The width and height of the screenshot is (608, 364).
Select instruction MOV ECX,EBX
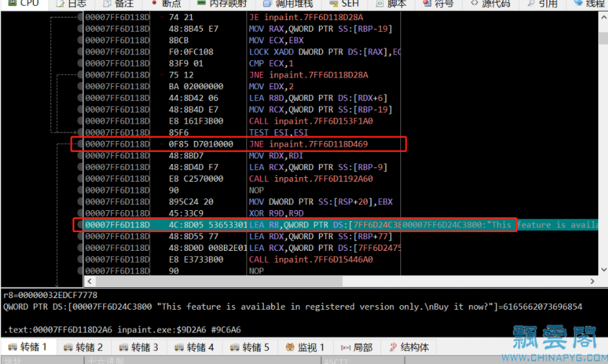[276, 40]
